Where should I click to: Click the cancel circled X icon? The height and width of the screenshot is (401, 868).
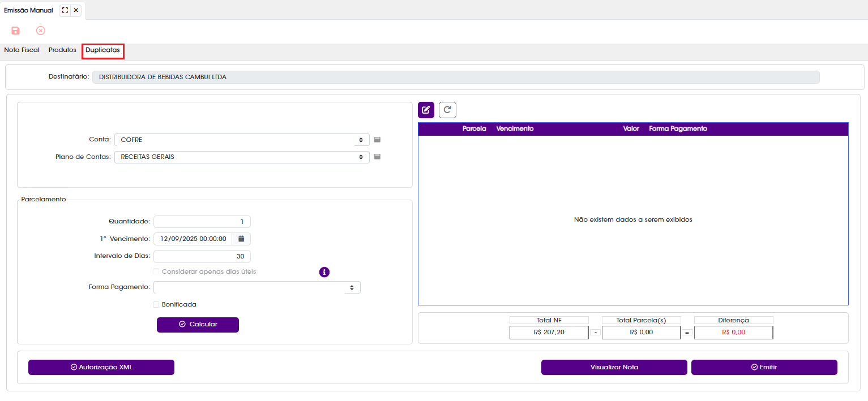[x=41, y=31]
